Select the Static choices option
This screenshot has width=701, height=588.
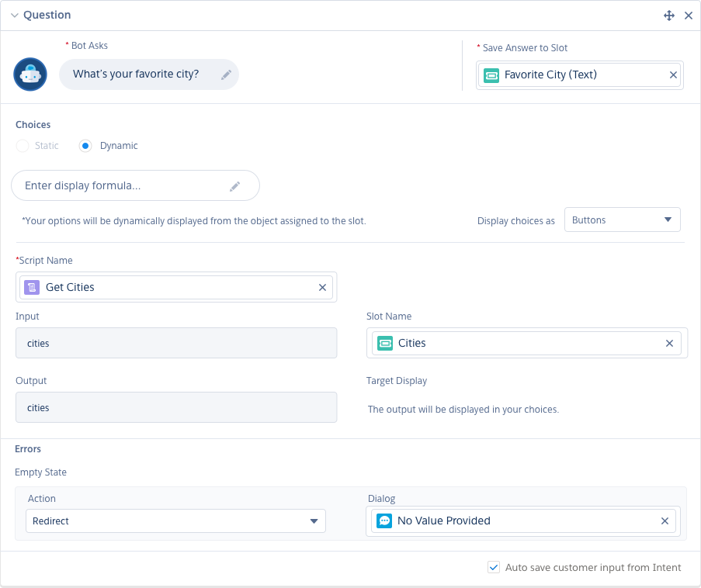tap(22, 146)
